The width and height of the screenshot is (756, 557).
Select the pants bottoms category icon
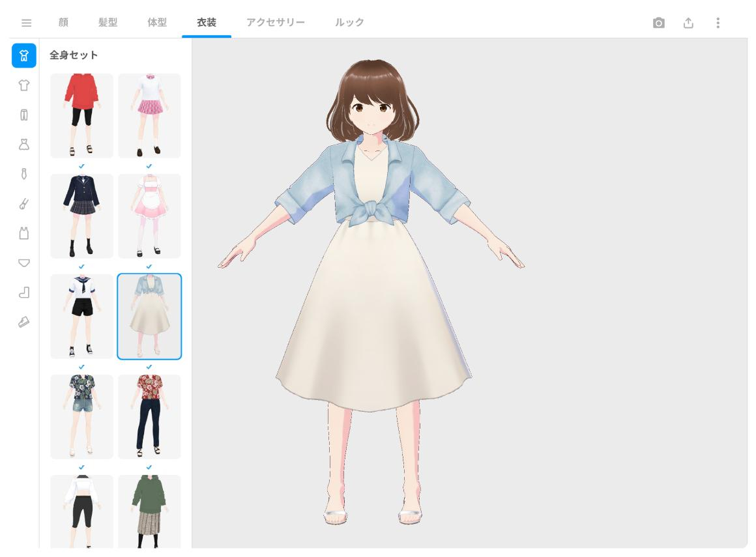pos(24,115)
